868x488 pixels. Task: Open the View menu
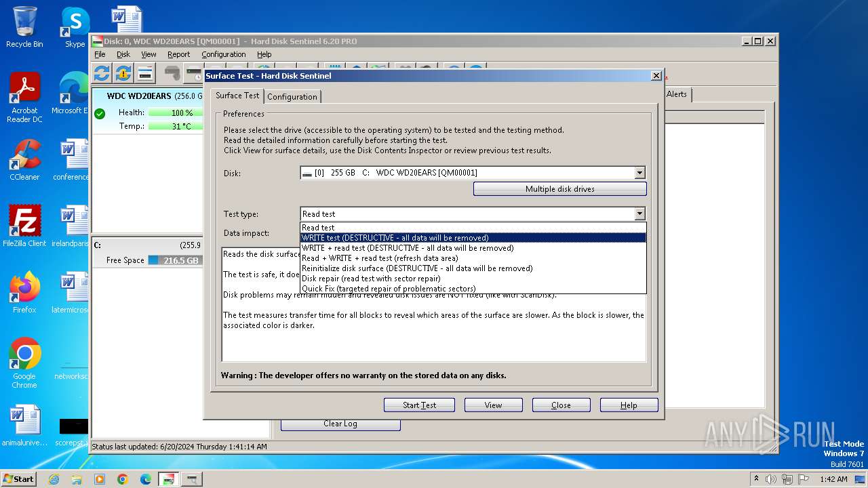149,54
